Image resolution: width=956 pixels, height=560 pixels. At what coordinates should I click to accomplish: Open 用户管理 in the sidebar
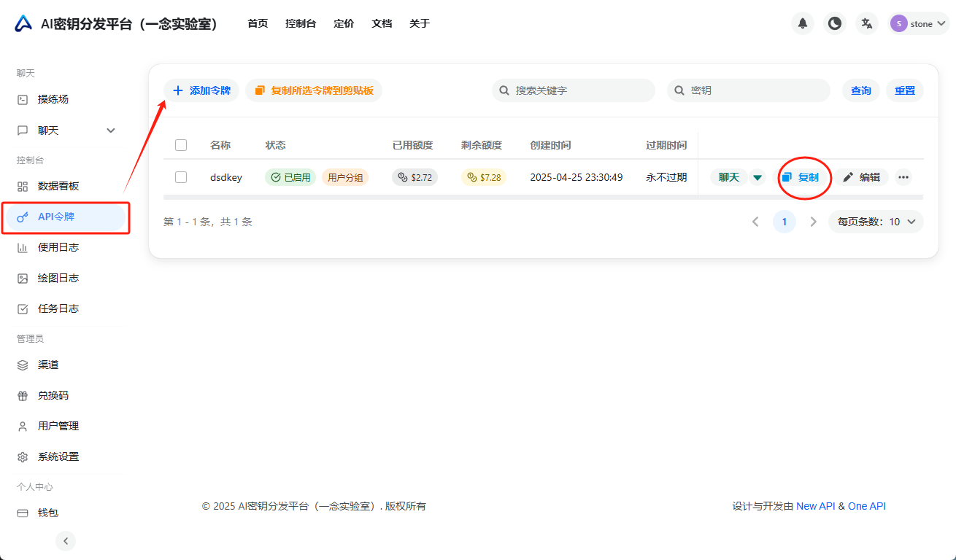coord(66,426)
